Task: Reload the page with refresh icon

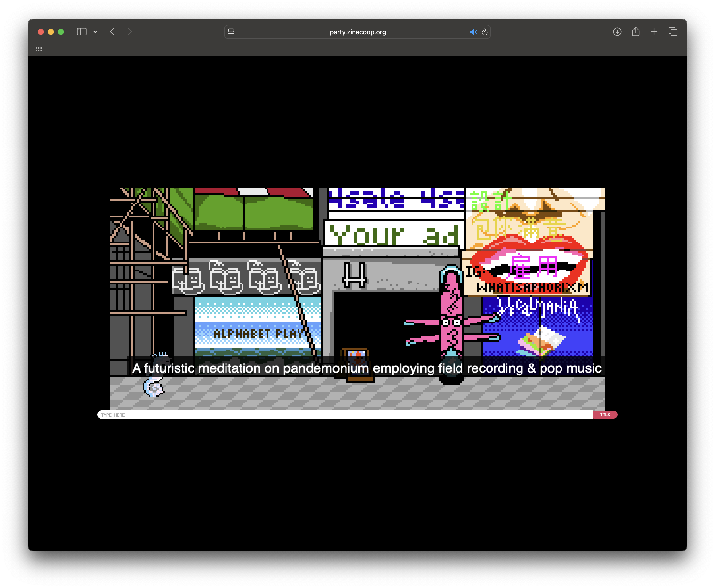Action: point(485,32)
